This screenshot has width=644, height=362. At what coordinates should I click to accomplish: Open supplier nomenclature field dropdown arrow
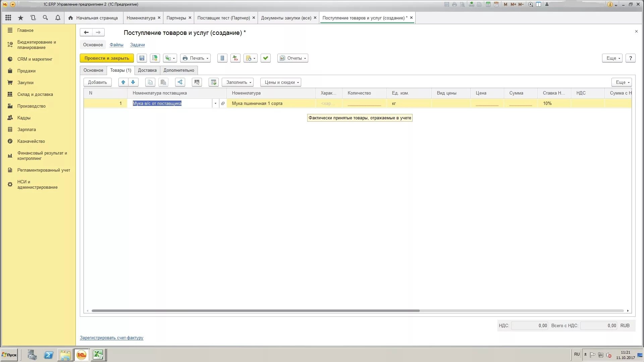(x=215, y=104)
